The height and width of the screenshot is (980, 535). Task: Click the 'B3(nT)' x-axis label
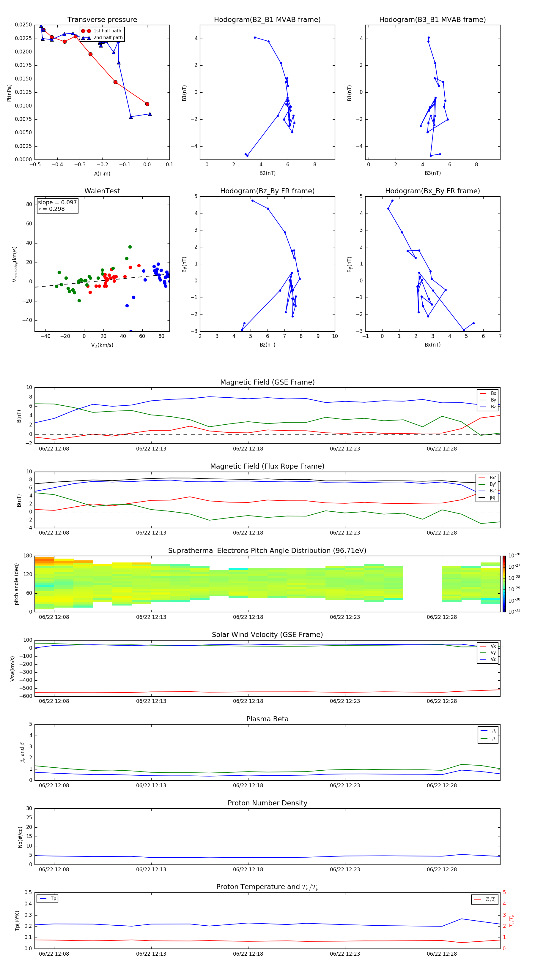[x=432, y=173]
